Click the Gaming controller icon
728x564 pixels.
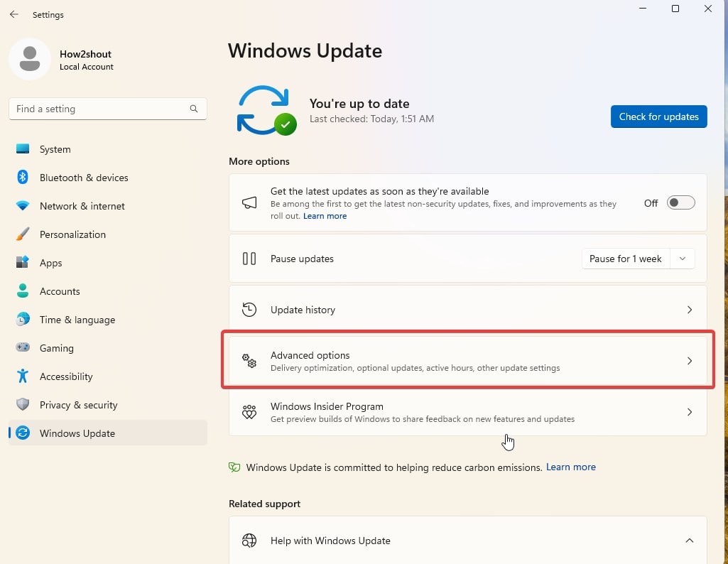[23, 348]
